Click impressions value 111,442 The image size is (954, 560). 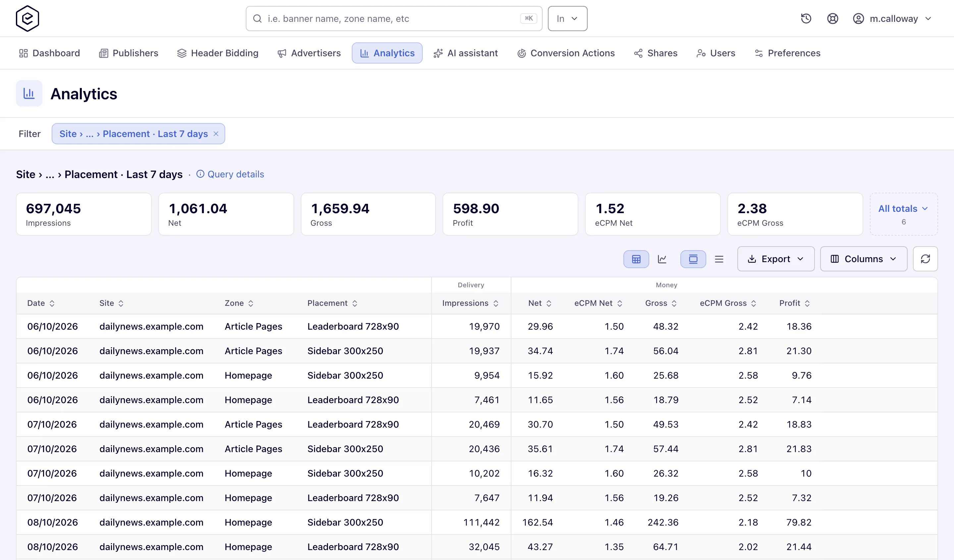pyautogui.click(x=481, y=523)
